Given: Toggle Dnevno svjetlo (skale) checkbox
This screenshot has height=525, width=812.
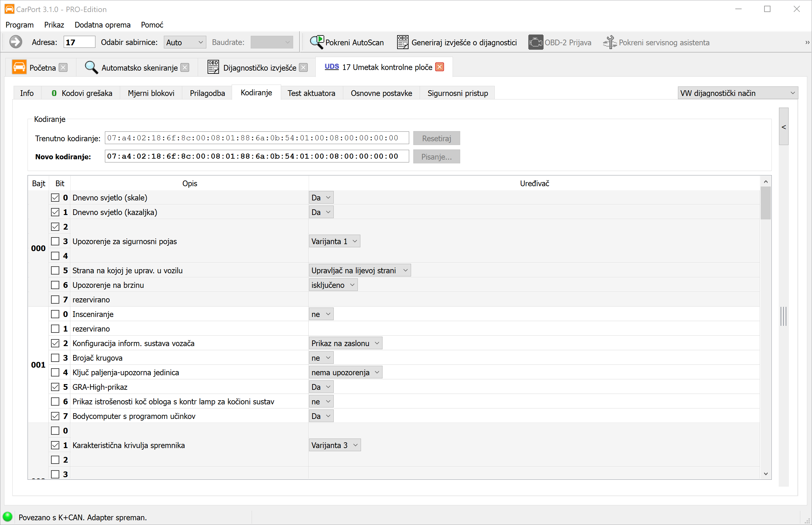Looking at the screenshot, I should 55,198.
